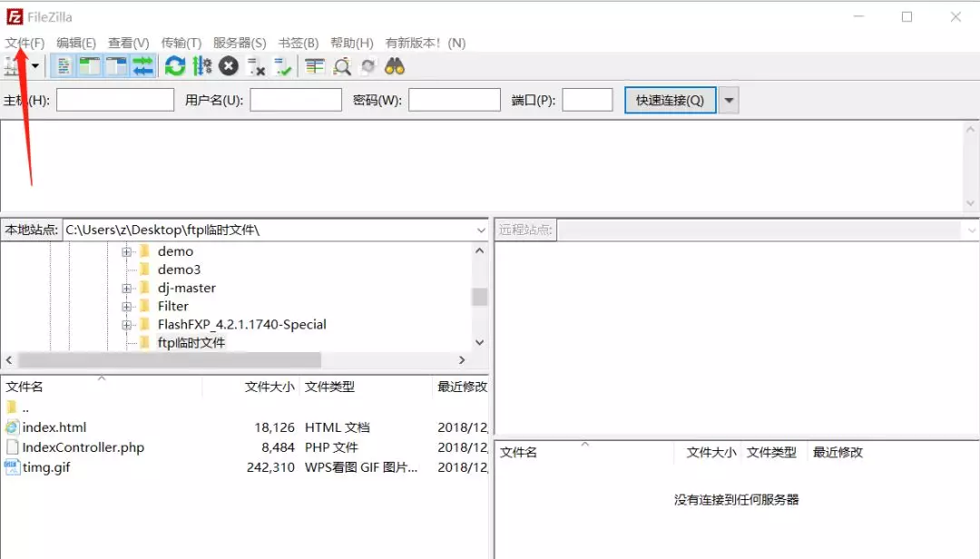Open the 编辑(E) menu
The image size is (980, 559).
(76, 43)
